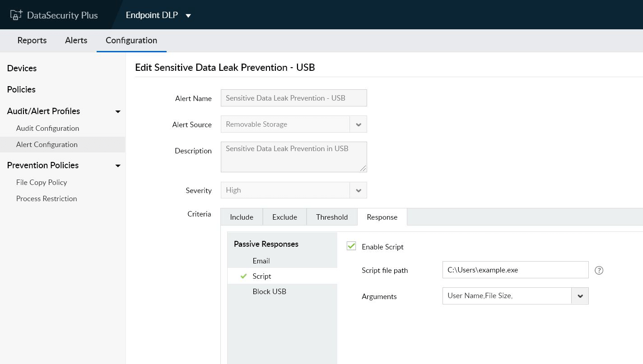The width and height of the screenshot is (643, 364).
Task: Switch to the Exclude criteria tab
Action: tap(284, 217)
